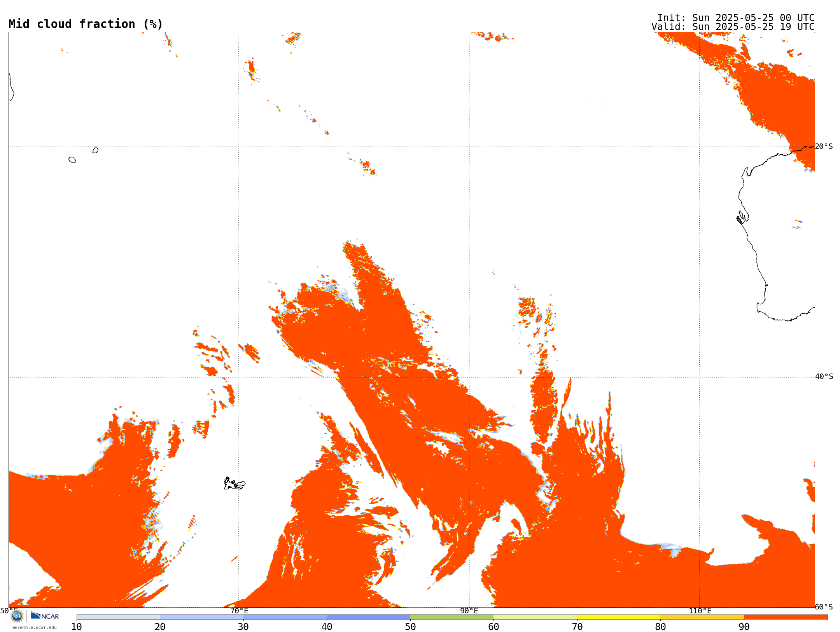840x632 pixels.
Task: Click the 50-60 green colorbar segment
Action: point(452,617)
